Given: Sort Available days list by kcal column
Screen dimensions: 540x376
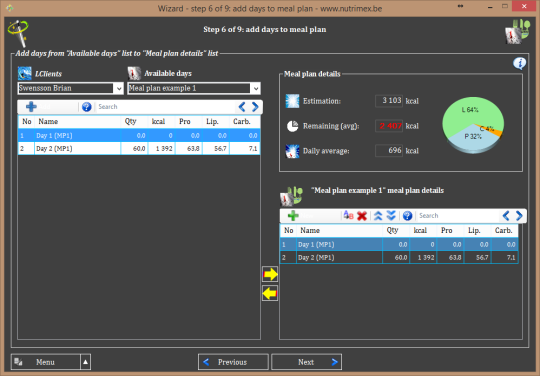Looking at the screenshot, I should (162, 122).
